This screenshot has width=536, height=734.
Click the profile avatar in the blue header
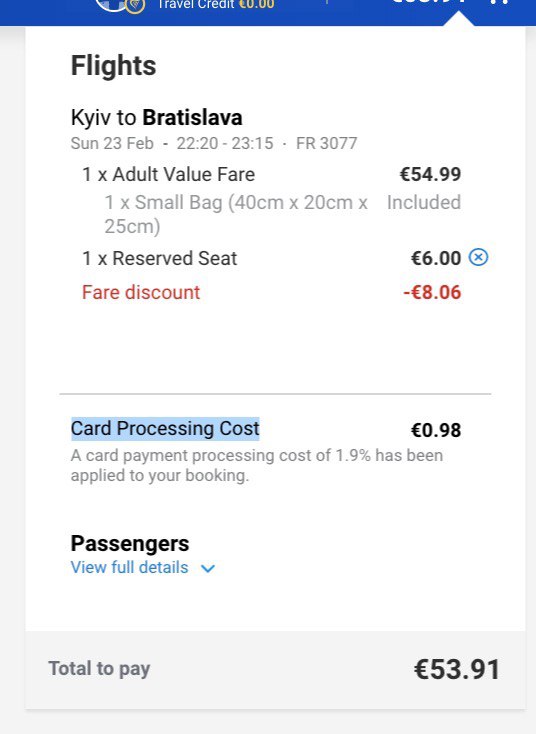point(110,5)
